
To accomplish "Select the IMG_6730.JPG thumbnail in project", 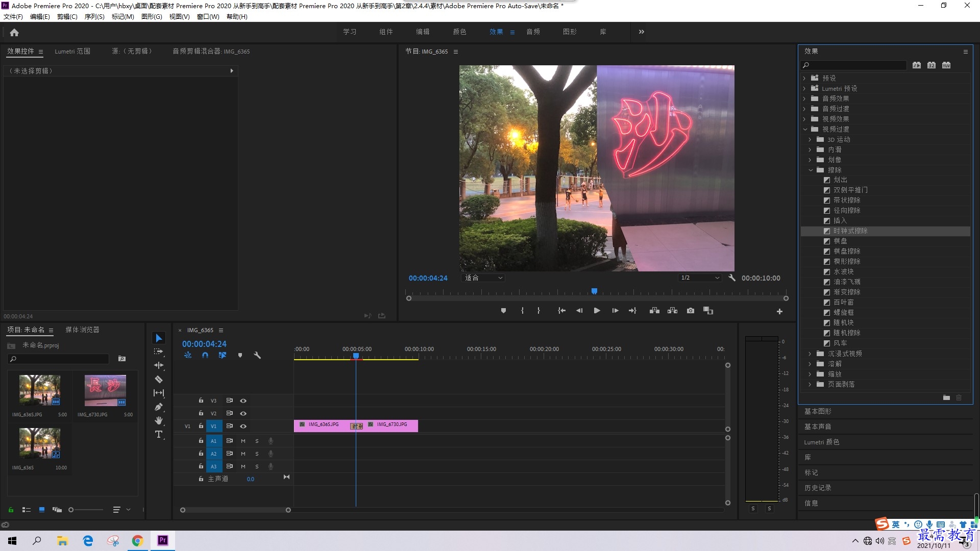I will click(x=105, y=390).
